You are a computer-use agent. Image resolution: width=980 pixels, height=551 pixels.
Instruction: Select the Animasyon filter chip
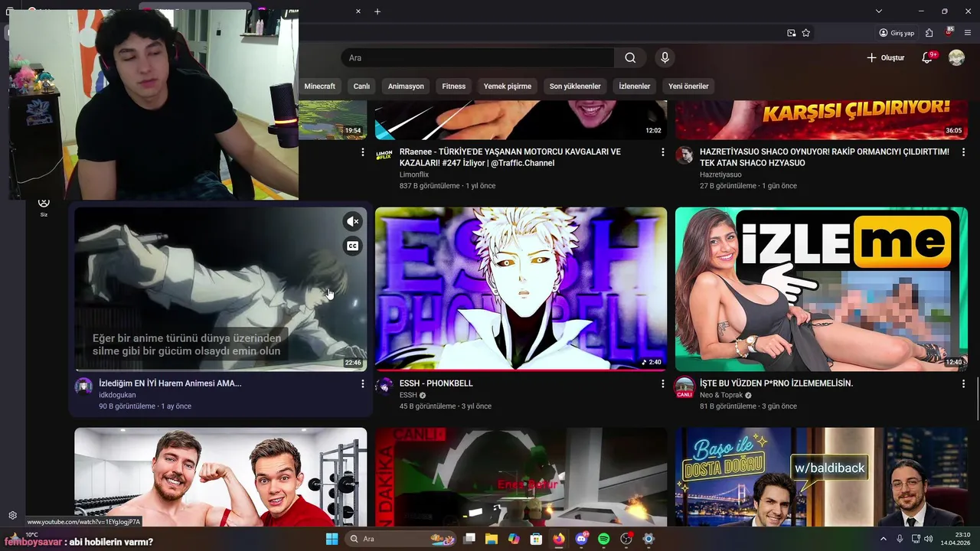(x=406, y=86)
